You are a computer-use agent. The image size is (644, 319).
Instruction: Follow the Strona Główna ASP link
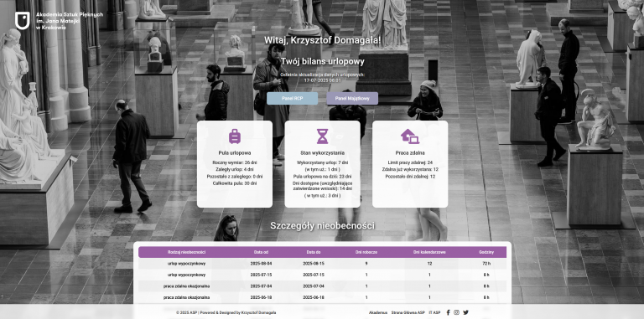[x=408, y=312]
